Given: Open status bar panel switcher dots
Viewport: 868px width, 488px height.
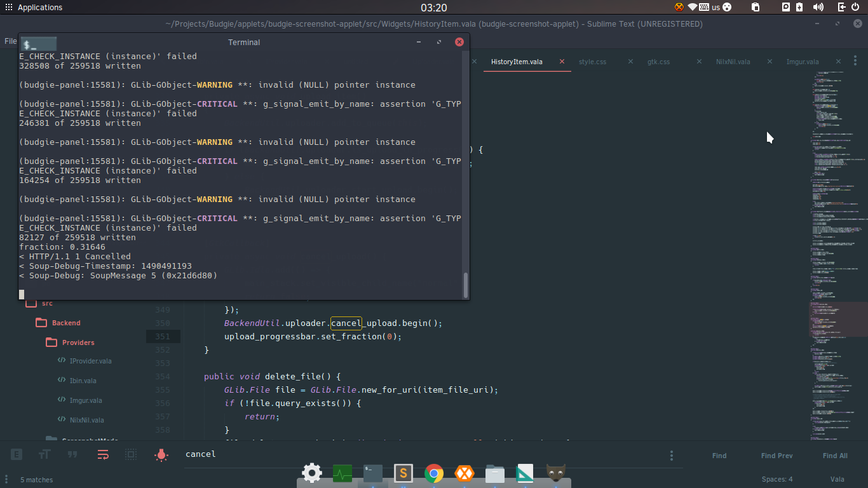Looking at the screenshot, I should coord(7,480).
